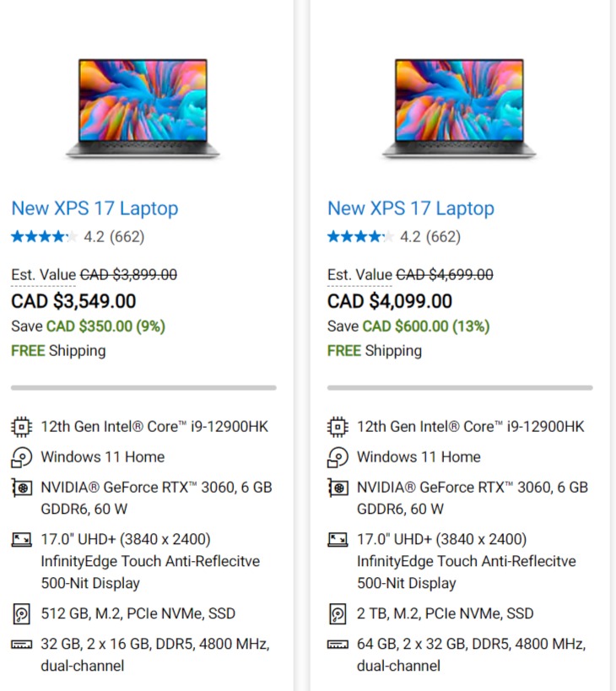Click Windows 11 OS icon on left card
Screen dimensions: 616x691
click(21, 457)
